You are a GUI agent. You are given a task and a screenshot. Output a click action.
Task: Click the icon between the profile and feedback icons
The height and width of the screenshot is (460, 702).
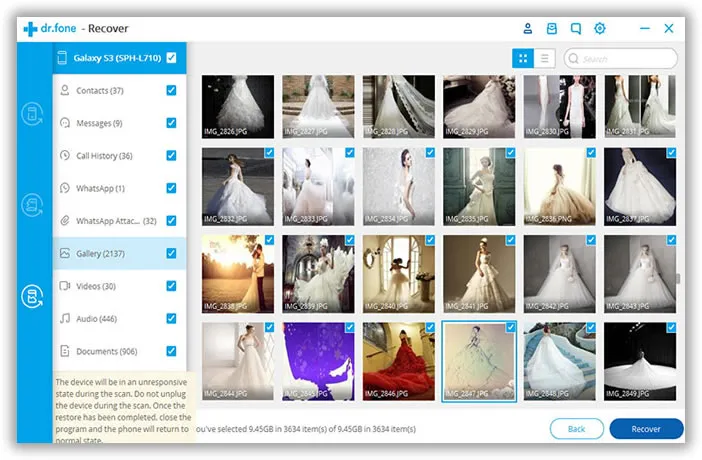tap(552, 28)
